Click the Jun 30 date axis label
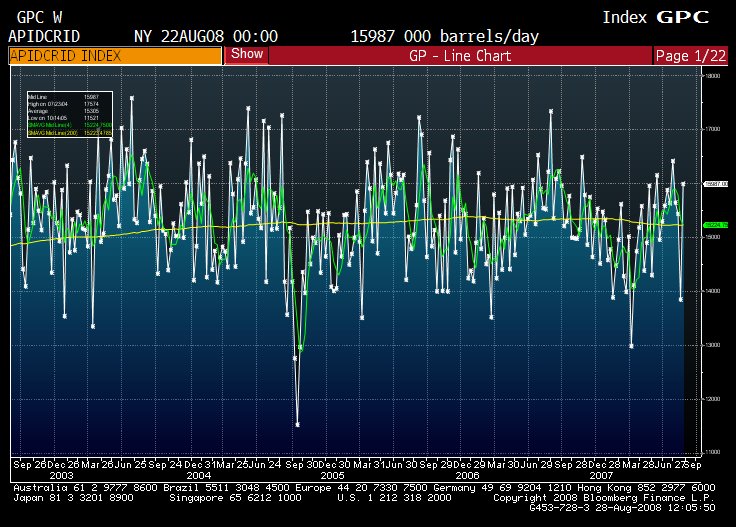The height and width of the screenshot is (527, 736). [x=401, y=465]
